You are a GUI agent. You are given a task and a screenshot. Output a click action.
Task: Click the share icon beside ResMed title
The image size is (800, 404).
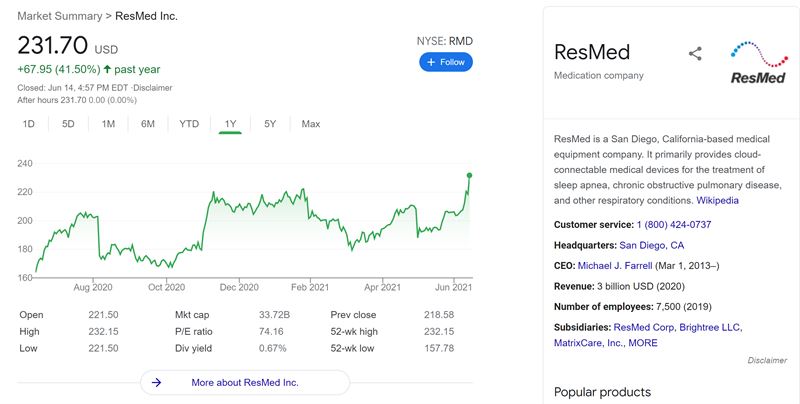[x=695, y=54]
